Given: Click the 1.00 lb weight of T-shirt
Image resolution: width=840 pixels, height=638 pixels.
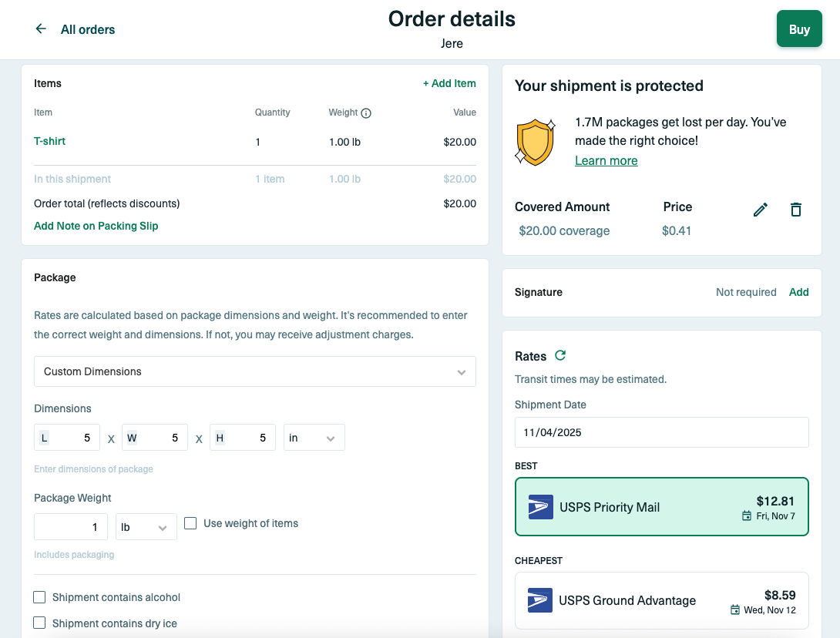Looking at the screenshot, I should pos(344,142).
